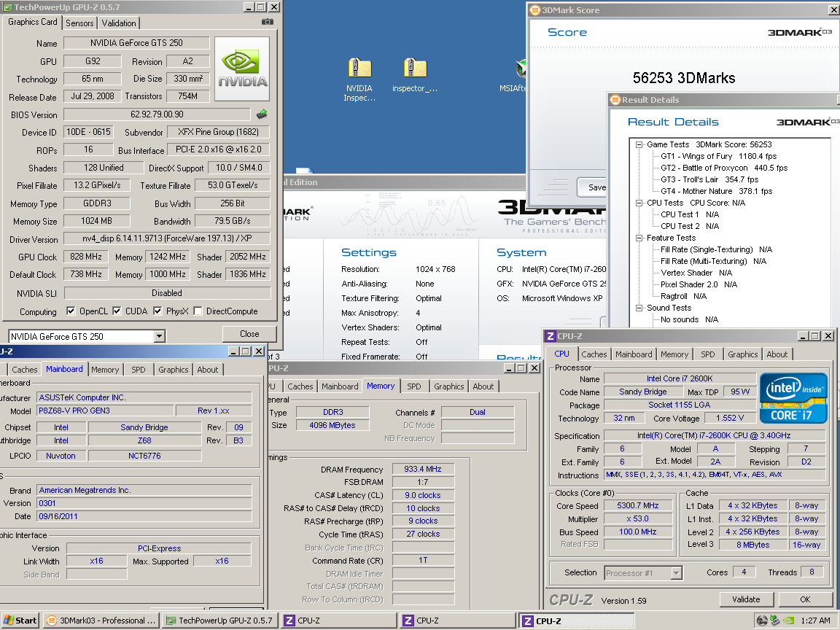Select GT4 - Mother Nature result row

(x=716, y=191)
